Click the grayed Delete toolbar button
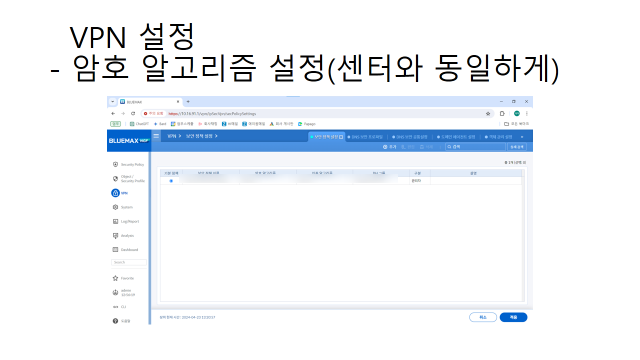Screen dimensions: 640x360 point(426,147)
